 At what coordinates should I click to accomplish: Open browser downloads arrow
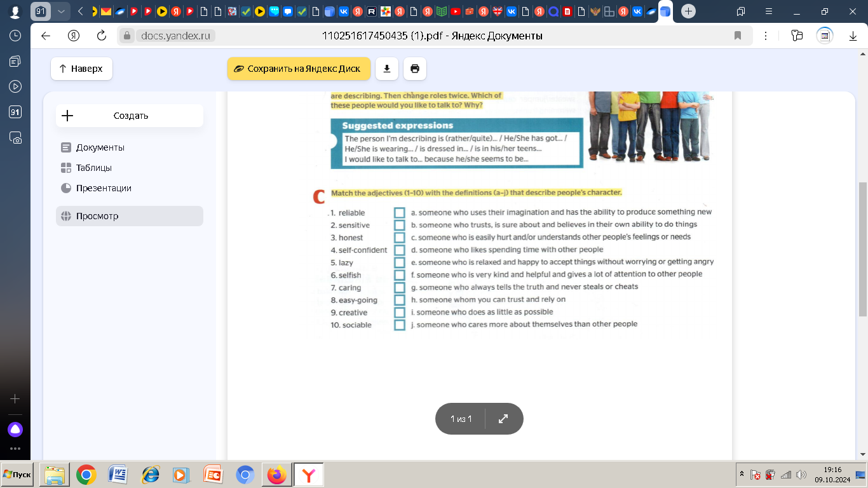click(x=853, y=36)
